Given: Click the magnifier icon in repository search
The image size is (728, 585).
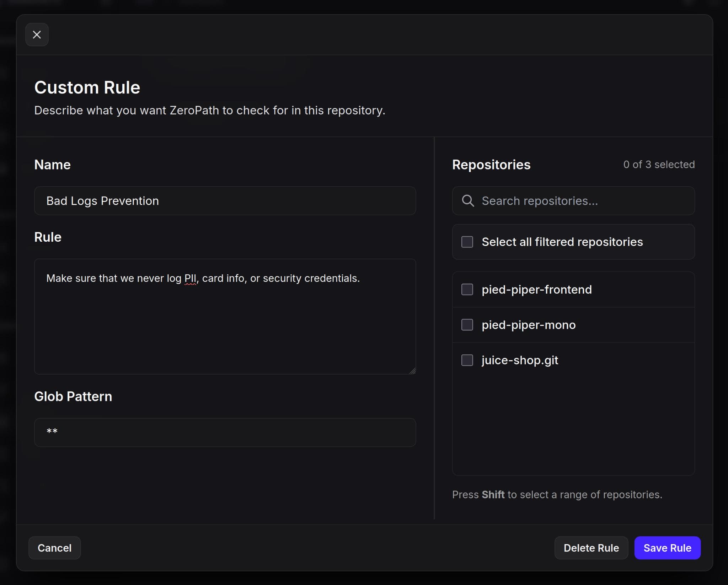Looking at the screenshot, I should point(468,201).
